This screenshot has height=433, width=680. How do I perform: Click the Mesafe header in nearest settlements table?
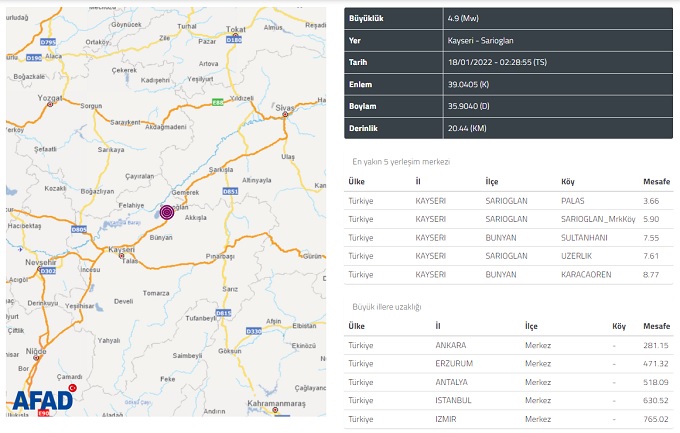click(x=655, y=182)
